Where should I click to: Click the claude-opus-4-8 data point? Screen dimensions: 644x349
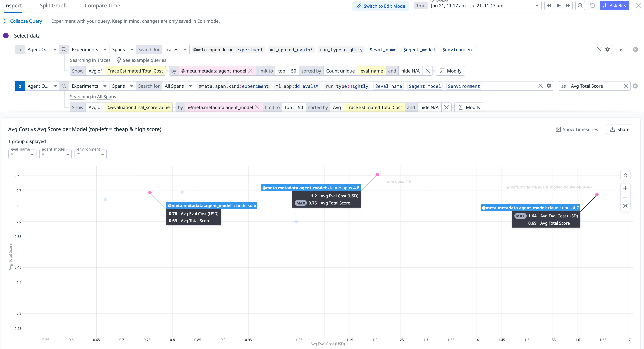tap(377, 175)
